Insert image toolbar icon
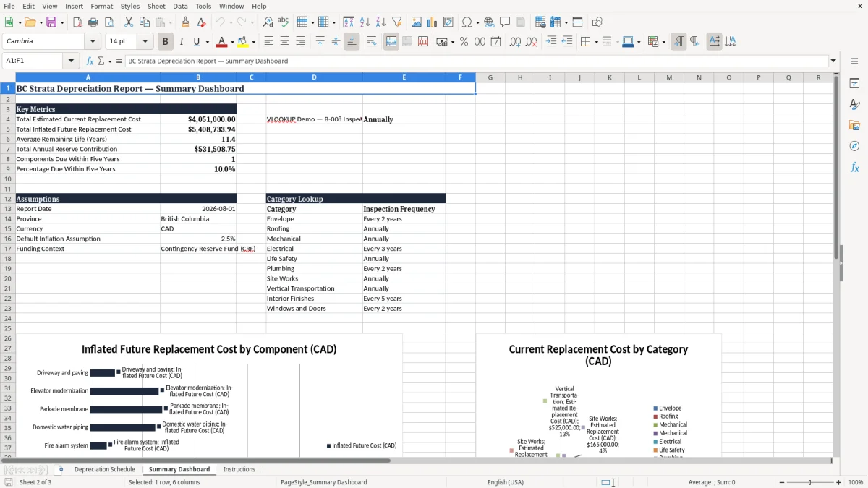 417,22
